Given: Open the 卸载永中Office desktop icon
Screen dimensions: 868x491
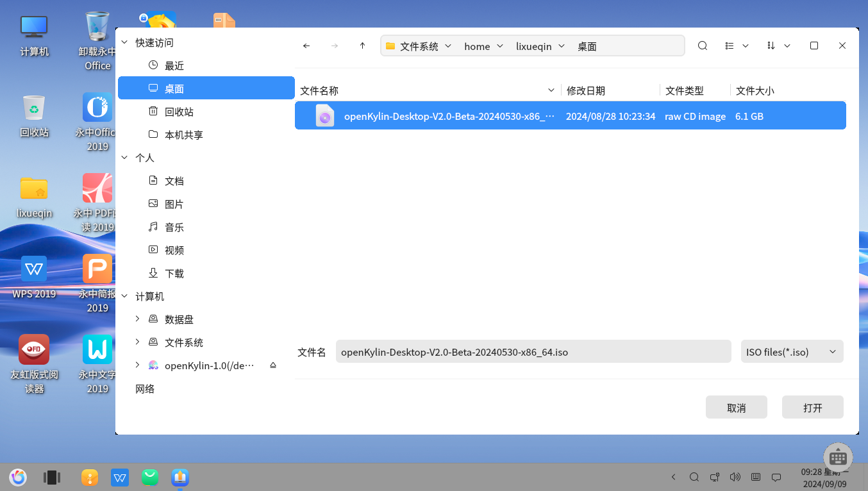Looking at the screenshot, I should (x=97, y=41).
